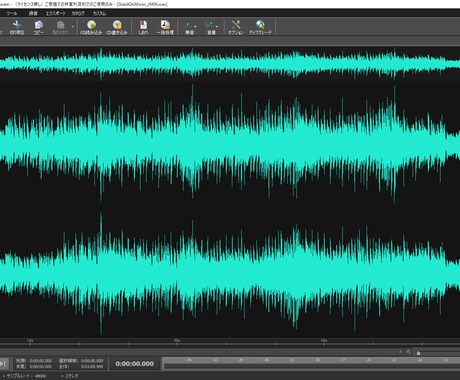
Task: Expand the 無音 (Silence) dropdown arrow
Action: pyautogui.click(x=195, y=26)
